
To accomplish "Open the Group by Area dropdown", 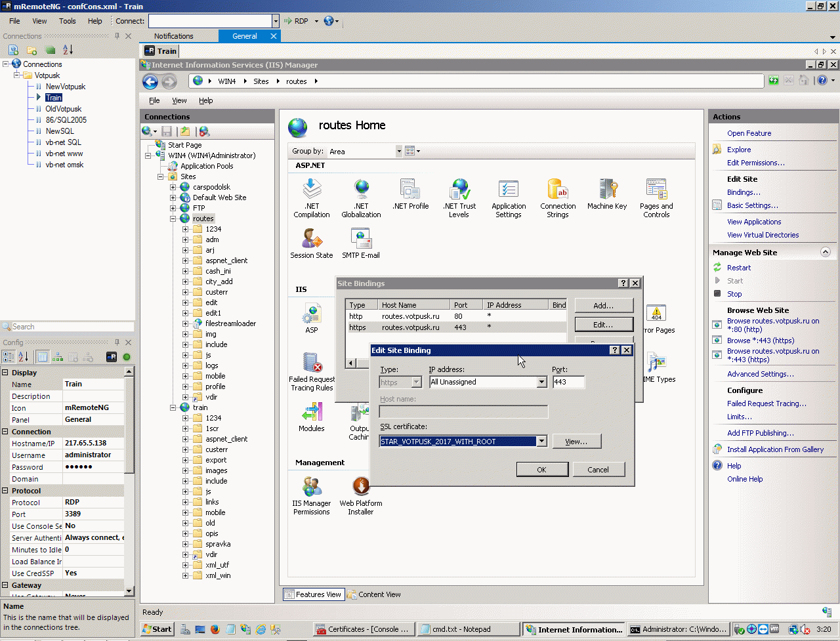I will pyautogui.click(x=398, y=151).
